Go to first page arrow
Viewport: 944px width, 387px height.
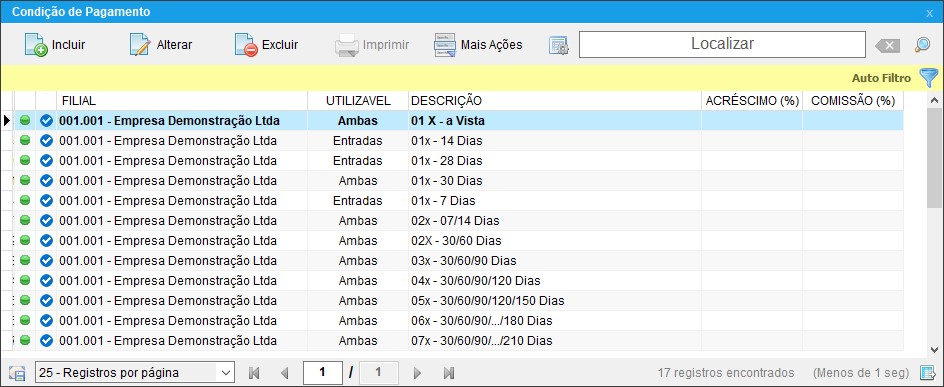[x=254, y=373]
